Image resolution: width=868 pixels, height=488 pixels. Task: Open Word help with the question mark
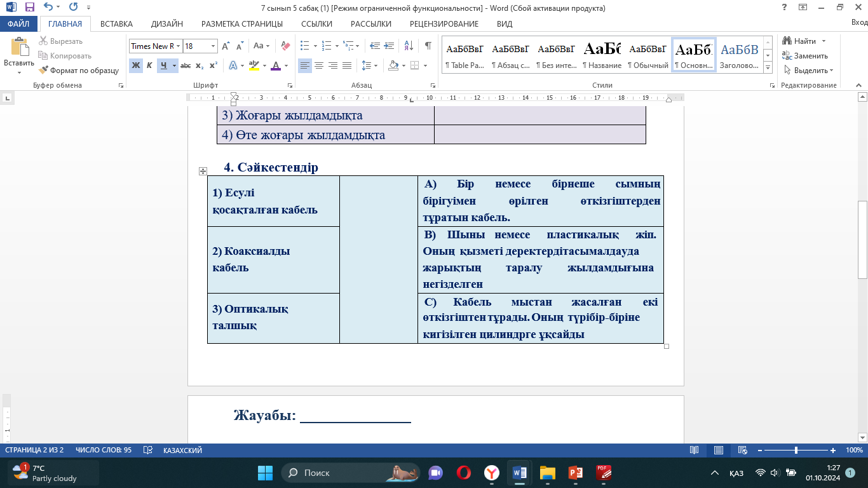785,8
